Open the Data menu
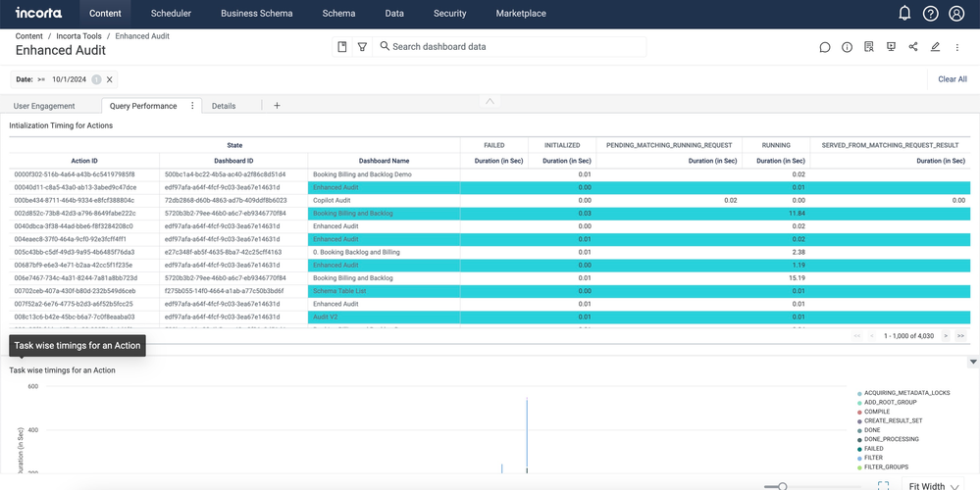Image resolution: width=980 pixels, height=490 pixels. 394,13
